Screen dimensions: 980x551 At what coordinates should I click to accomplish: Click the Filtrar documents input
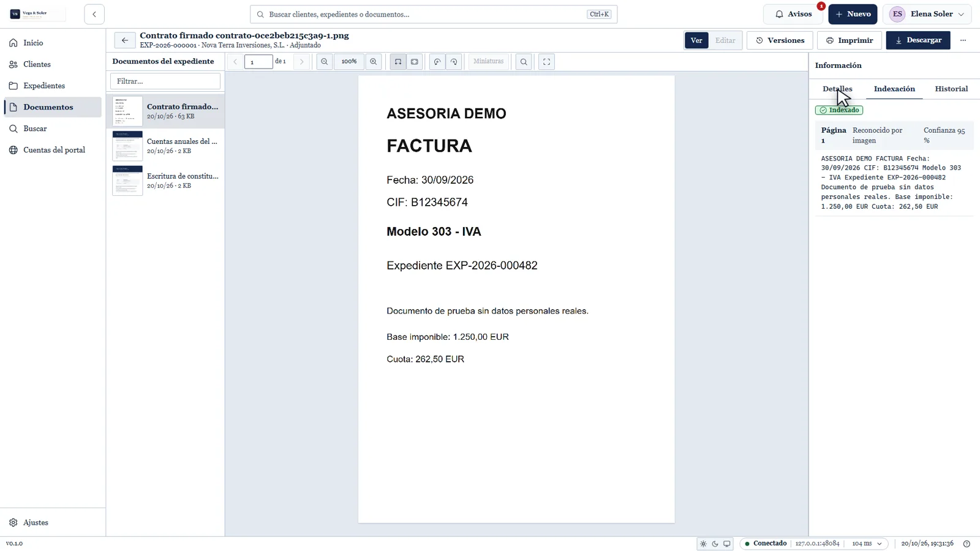(x=165, y=81)
